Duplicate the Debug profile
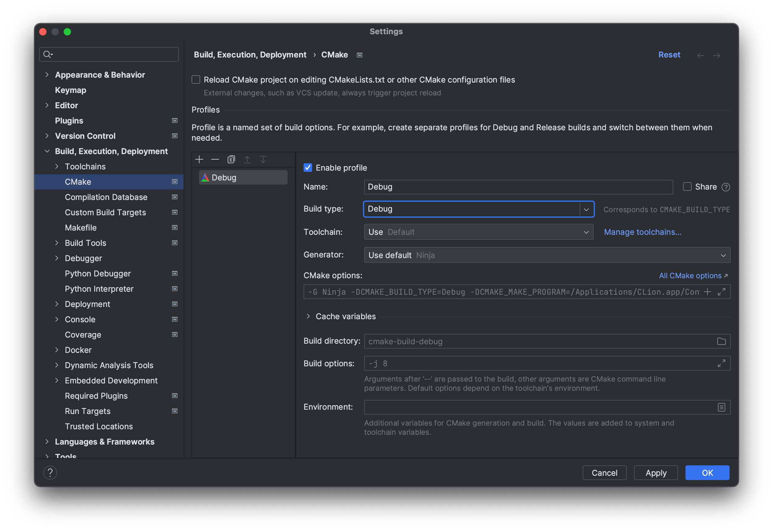Screen dimensions: 773x532 click(x=231, y=159)
